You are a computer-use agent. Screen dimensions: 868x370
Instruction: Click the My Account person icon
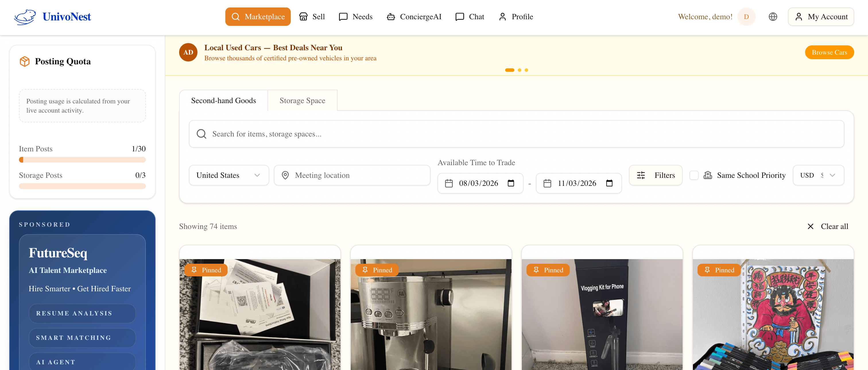tap(799, 17)
